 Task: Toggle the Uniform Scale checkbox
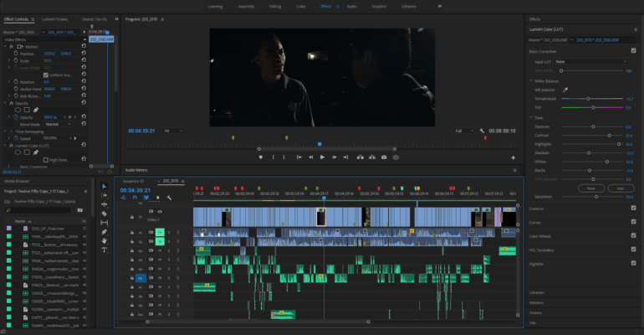click(x=46, y=75)
